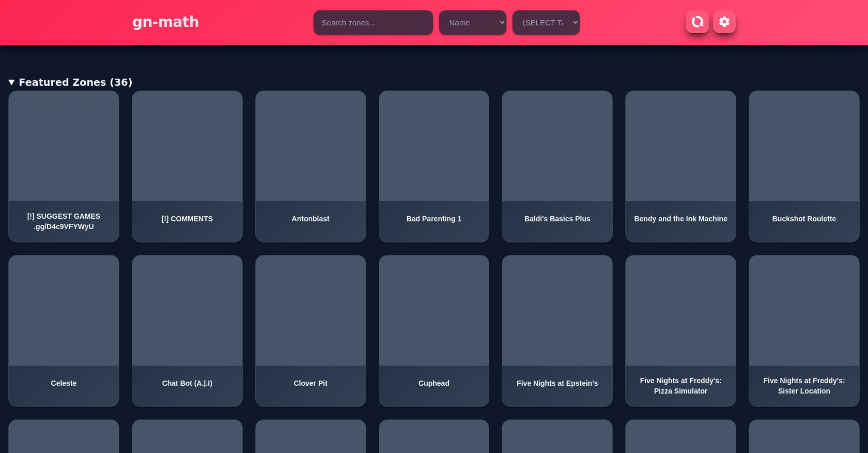Select the Clover Pit card
Image resolution: width=868 pixels, height=453 pixels.
(x=311, y=330)
